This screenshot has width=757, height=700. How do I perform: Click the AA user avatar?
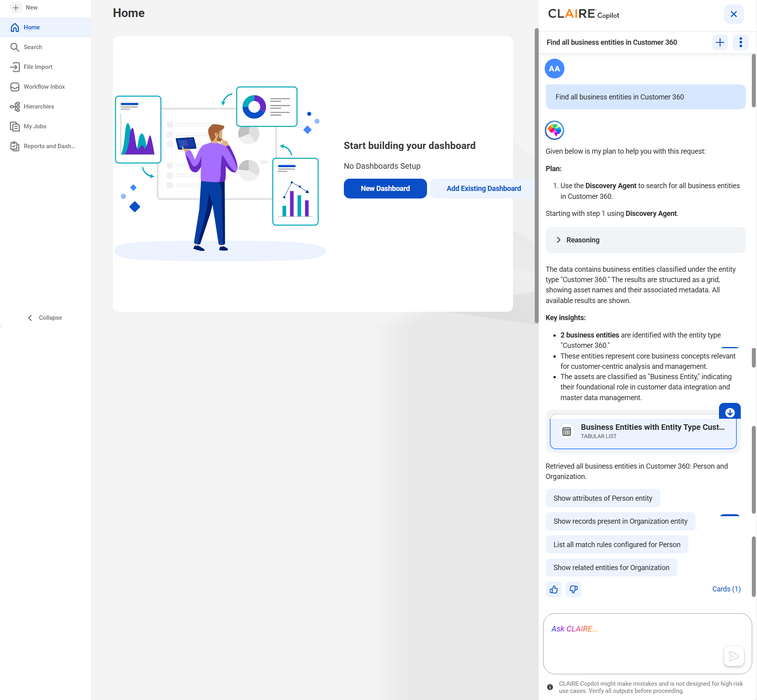coord(554,69)
